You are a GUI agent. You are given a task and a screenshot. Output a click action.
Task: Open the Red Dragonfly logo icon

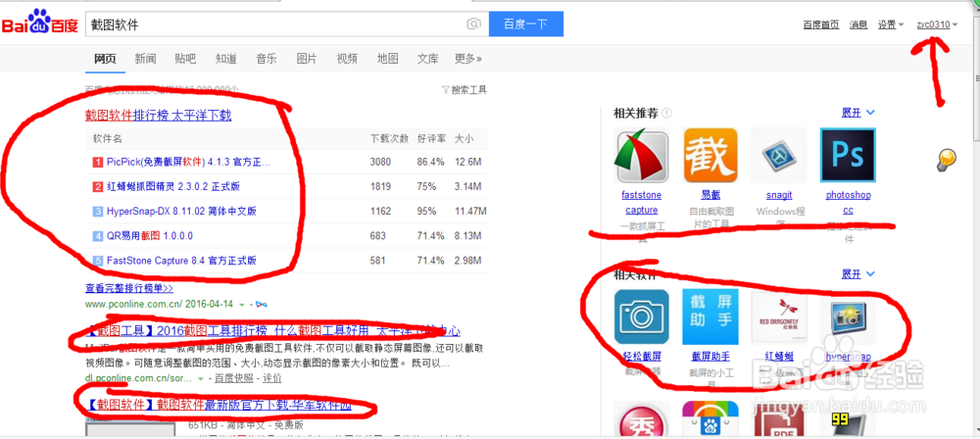[x=779, y=317]
